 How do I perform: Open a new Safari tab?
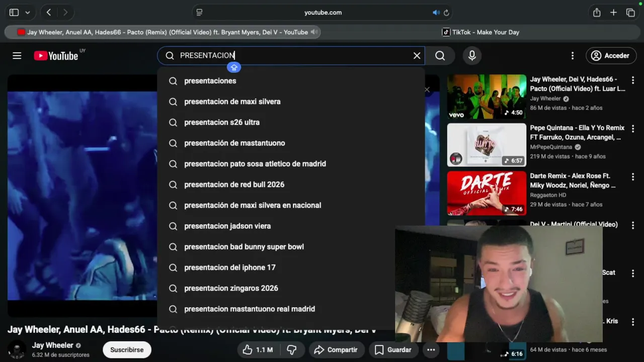613,13
